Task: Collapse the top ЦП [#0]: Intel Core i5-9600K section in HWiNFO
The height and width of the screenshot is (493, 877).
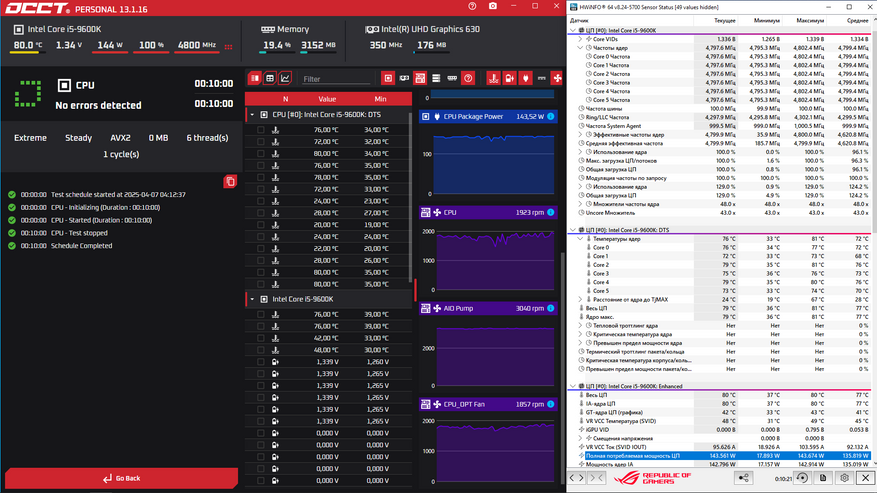Action: click(x=572, y=30)
